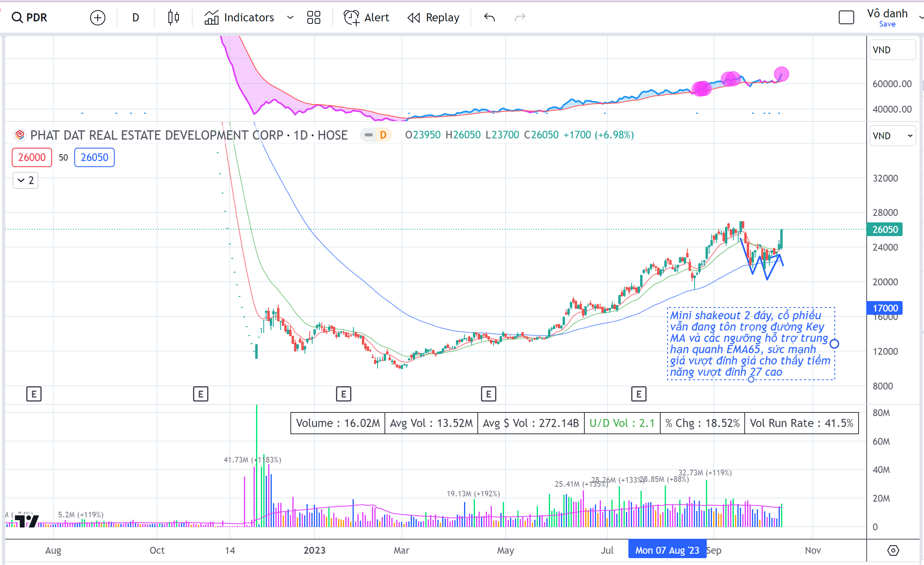Viewport: 924px width, 565px height.
Task: Click the blue 17000 price label
Action: click(x=884, y=308)
